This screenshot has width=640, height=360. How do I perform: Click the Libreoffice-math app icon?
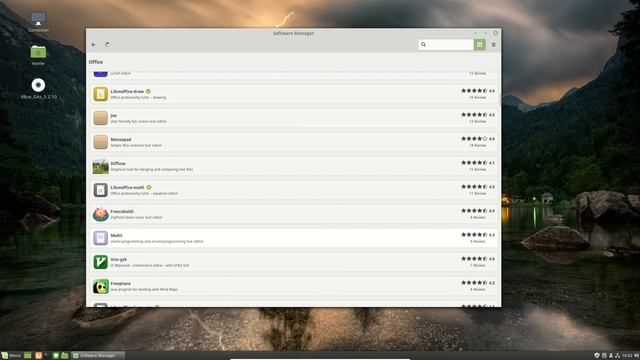(100, 190)
